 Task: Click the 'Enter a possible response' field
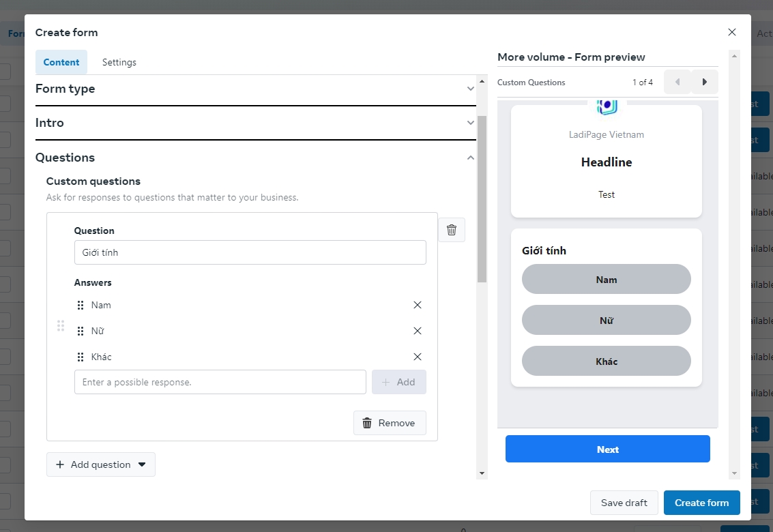220,382
